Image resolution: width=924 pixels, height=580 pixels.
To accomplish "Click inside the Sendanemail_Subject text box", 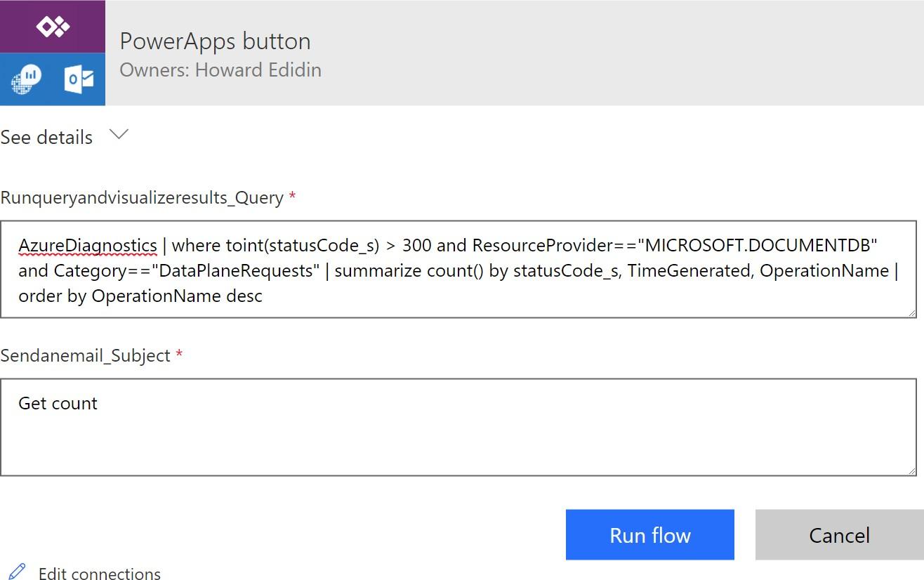I will pyautogui.click(x=458, y=428).
